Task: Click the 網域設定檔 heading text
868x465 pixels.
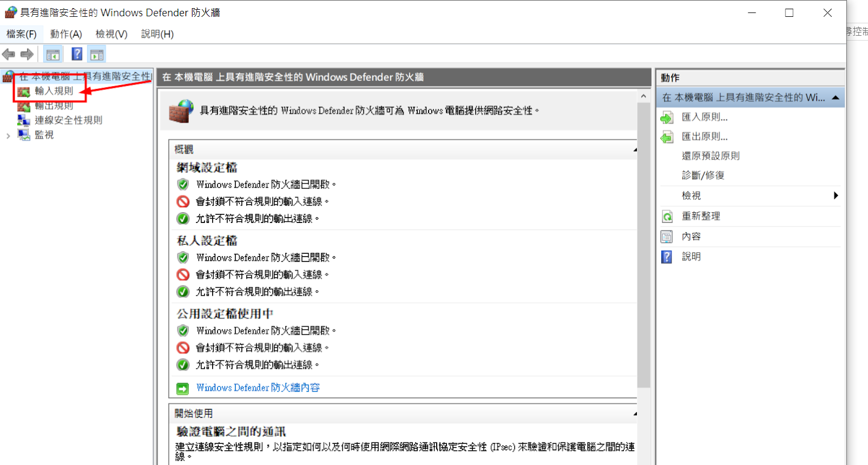Action: 207,168
